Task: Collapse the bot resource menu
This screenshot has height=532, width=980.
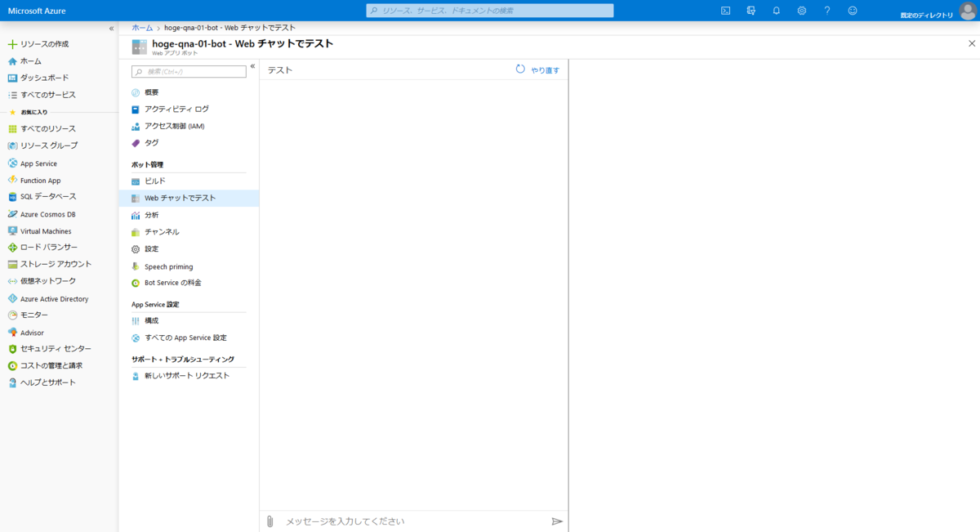Action: click(253, 66)
